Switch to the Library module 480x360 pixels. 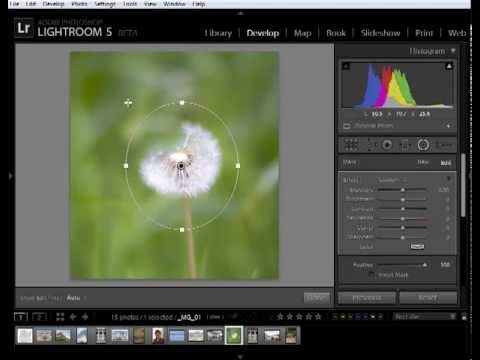pyautogui.click(x=218, y=33)
